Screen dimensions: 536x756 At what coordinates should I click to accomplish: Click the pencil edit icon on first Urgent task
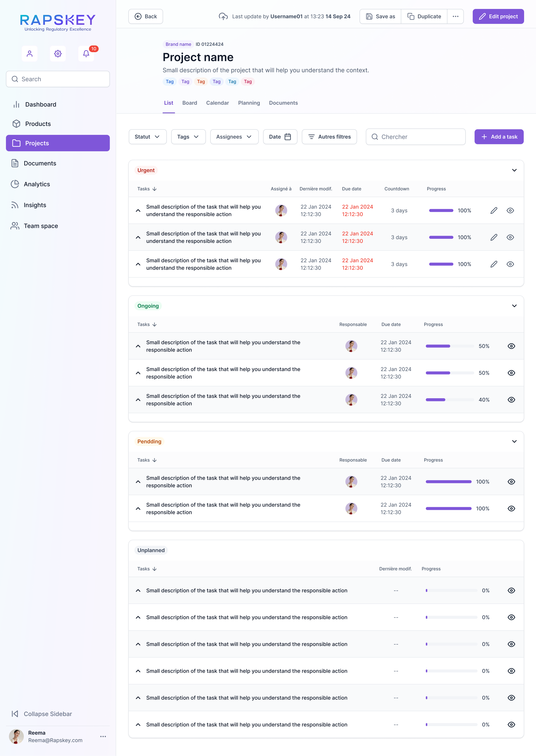(x=494, y=210)
